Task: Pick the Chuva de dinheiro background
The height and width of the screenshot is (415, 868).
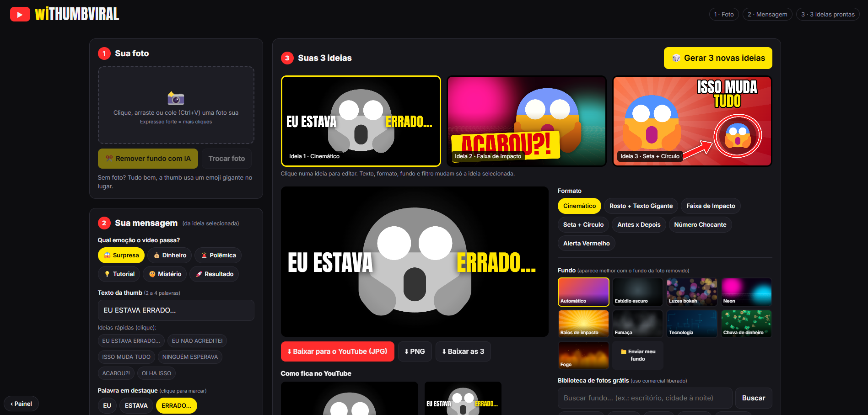Action: click(x=746, y=324)
